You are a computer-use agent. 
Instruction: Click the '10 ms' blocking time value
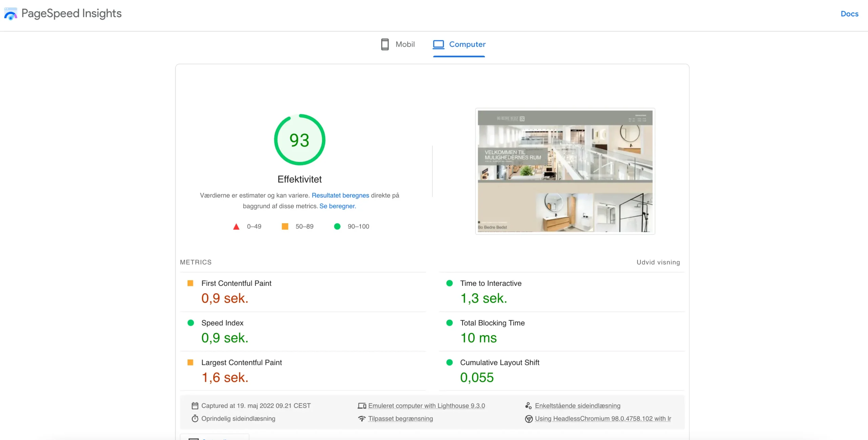(x=478, y=338)
